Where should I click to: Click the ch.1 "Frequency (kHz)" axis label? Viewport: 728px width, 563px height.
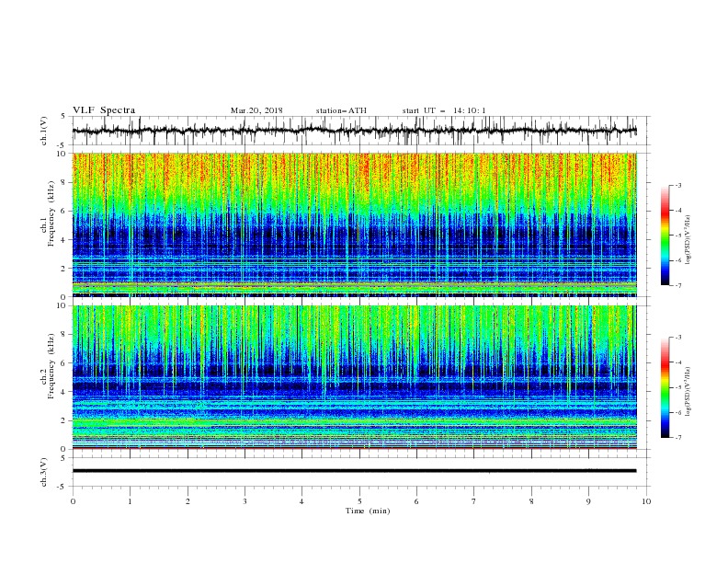51,214
